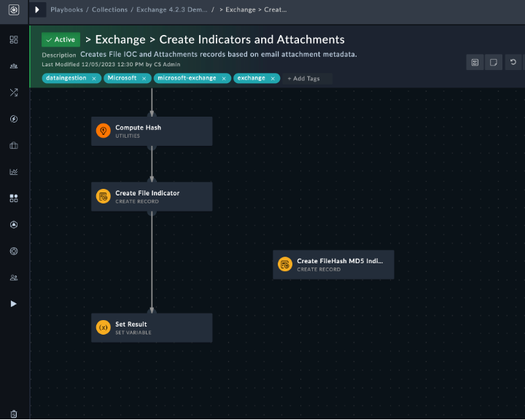Open Collections breadcrumb link

coord(109,10)
